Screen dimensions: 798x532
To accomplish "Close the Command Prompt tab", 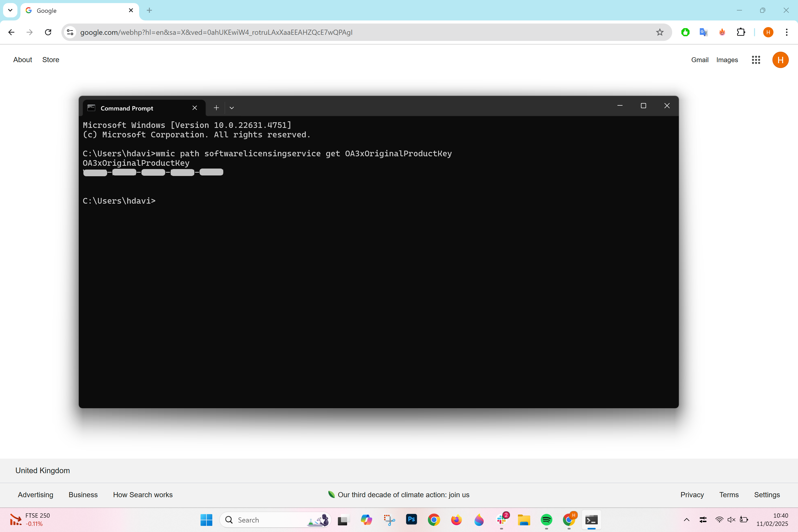I will click(x=195, y=108).
